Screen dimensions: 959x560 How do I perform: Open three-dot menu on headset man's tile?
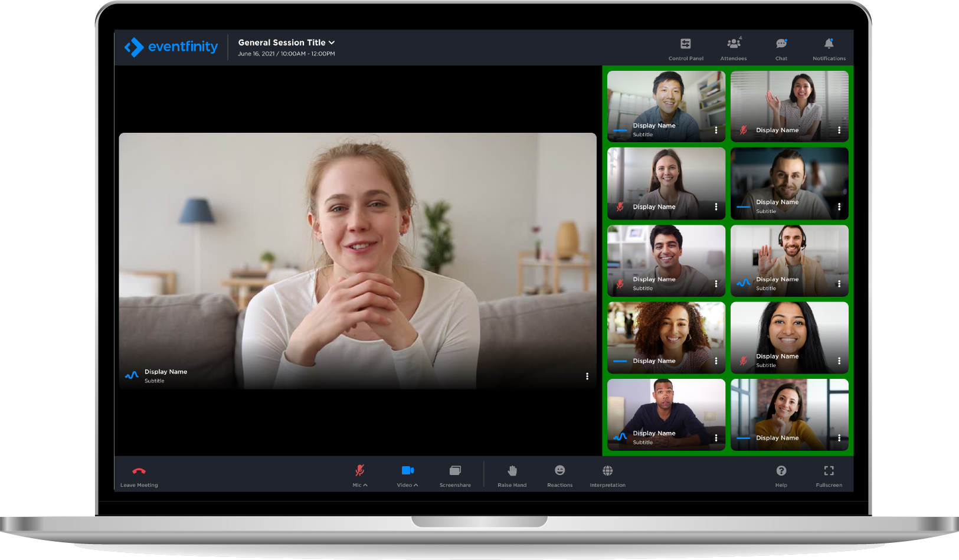click(839, 284)
